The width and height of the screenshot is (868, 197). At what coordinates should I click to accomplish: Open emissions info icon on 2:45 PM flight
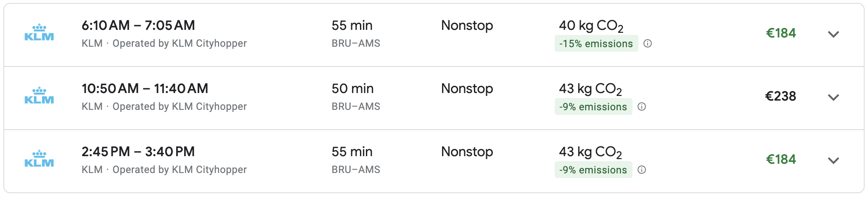[x=642, y=170]
